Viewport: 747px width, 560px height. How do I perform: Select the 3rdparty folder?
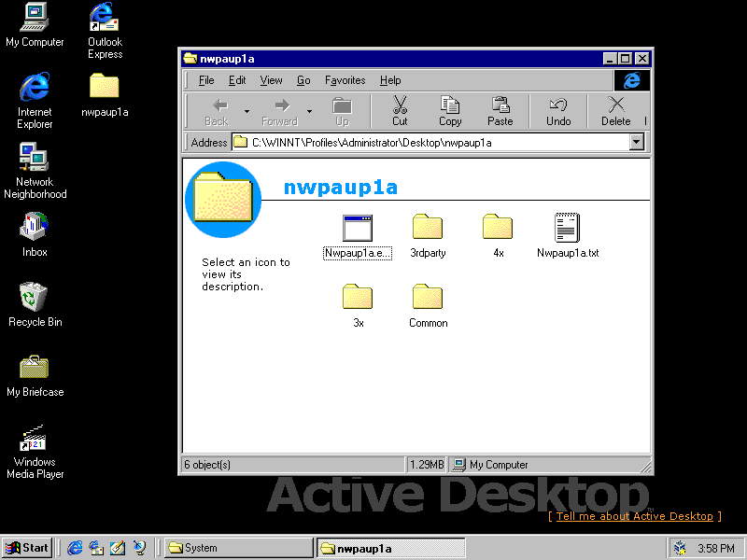[428, 236]
